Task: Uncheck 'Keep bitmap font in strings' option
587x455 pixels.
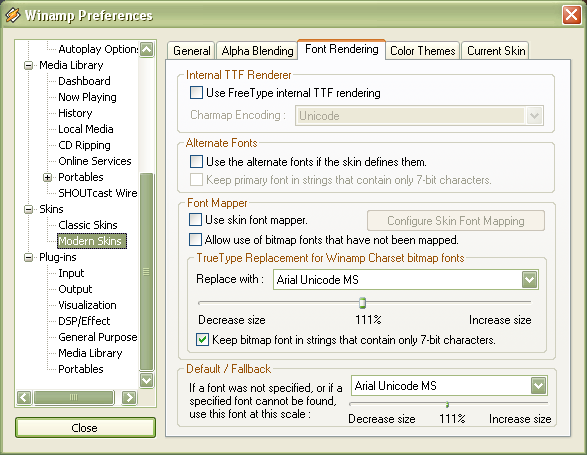Action: coord(202,339)
